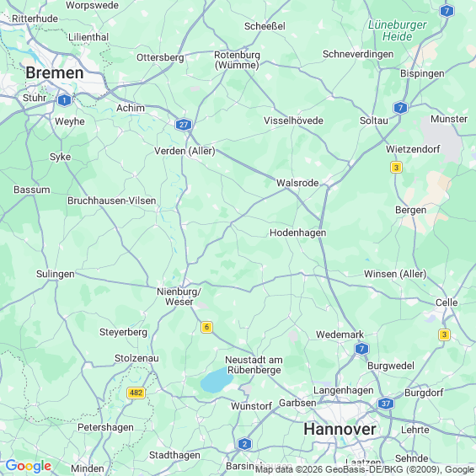Click the A7 shield near Soltau
The width and height of the screenshot is (476, 476).
[400, 108]
